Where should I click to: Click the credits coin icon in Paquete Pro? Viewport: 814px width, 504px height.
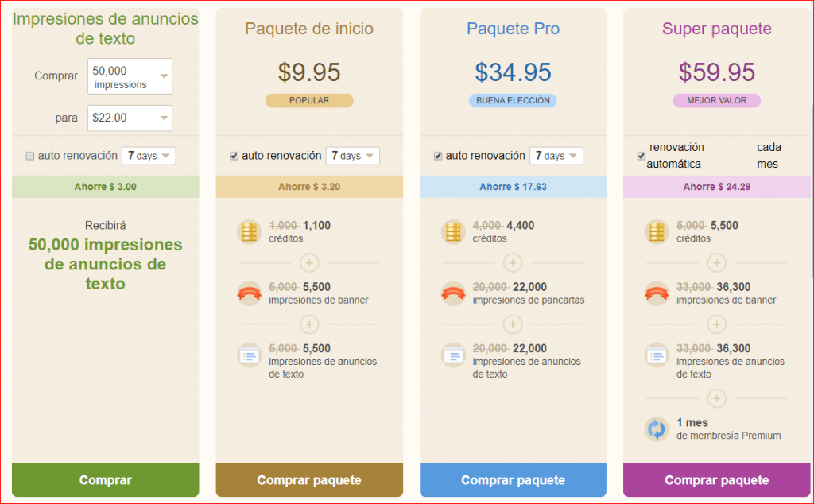pos(453,232)
